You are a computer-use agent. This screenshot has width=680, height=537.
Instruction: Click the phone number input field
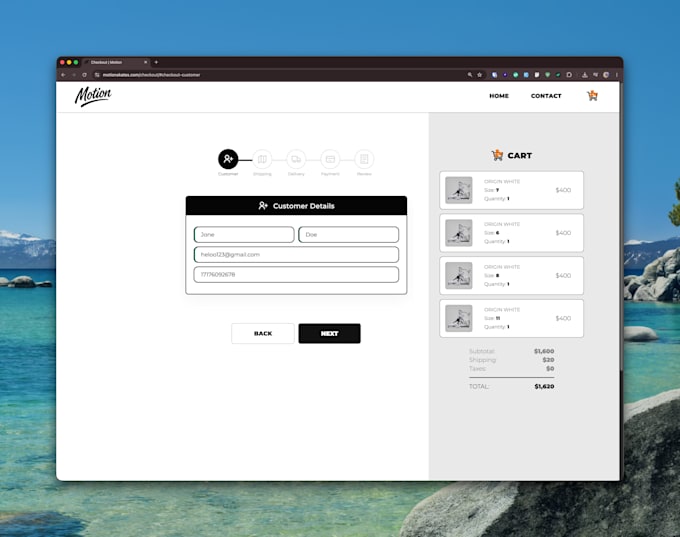(x=296, y=275)
